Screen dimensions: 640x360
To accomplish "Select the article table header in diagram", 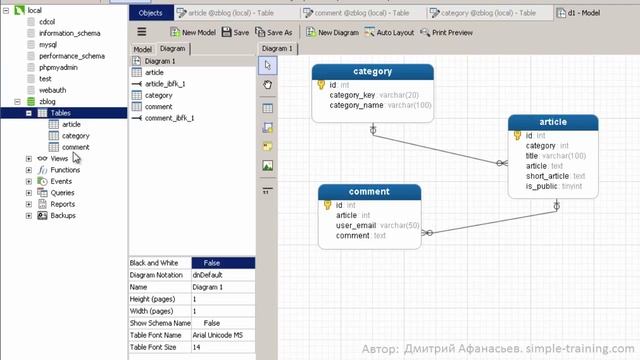I will point(553,122).
